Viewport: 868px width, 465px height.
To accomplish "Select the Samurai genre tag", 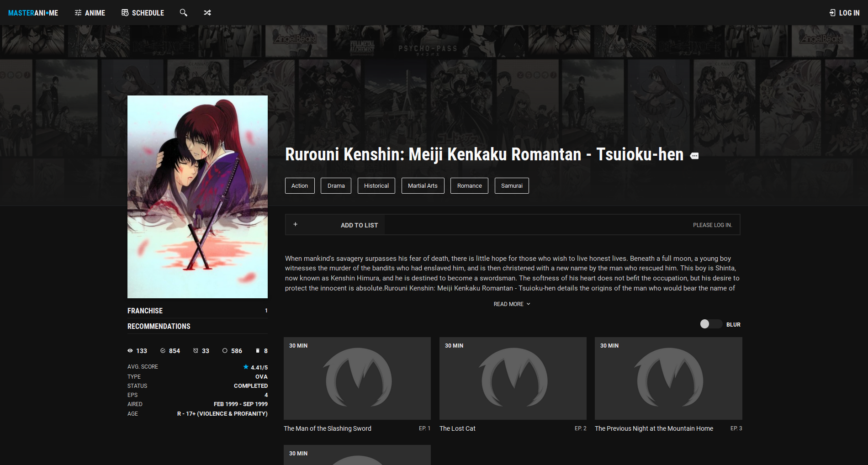I will [512, 185].
